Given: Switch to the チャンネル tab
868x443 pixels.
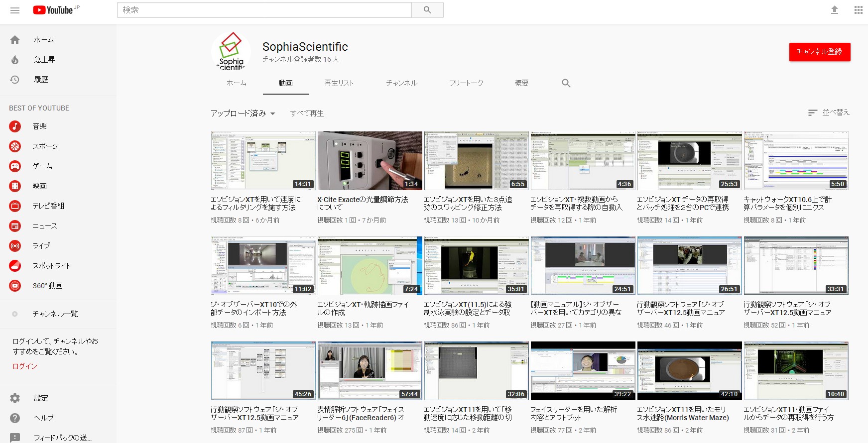Looking at the screenshot, I should tap(402, 83).
